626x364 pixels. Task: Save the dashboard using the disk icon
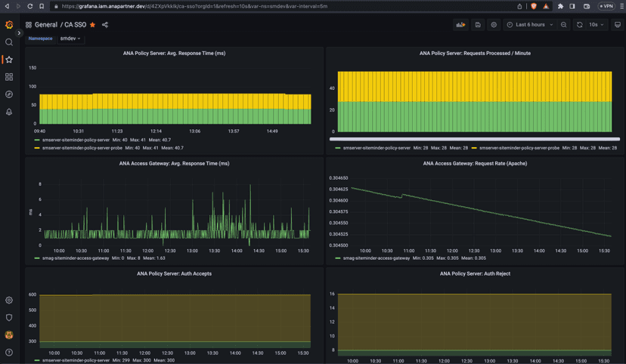click(478, 25)
